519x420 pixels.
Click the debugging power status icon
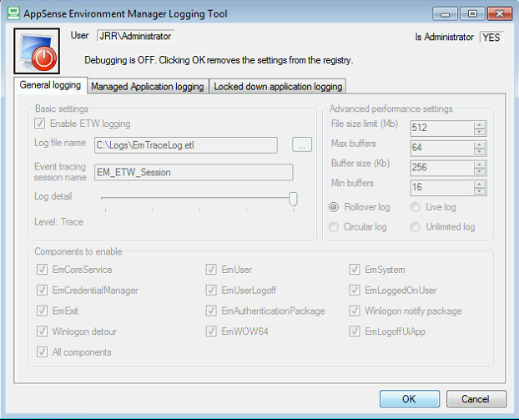[x=37, y=51]
